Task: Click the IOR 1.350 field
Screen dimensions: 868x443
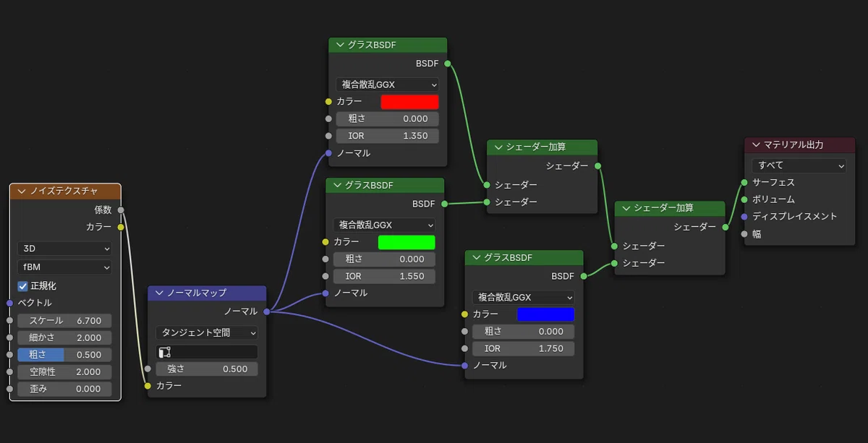Action: click(387, 136)
